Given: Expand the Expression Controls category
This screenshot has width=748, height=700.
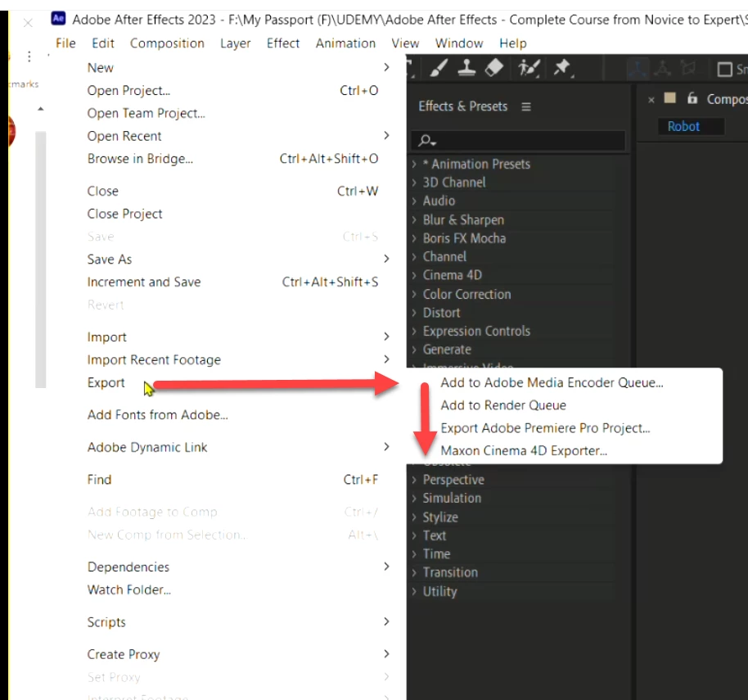Looking at the screenshot, I should (414, 331).
